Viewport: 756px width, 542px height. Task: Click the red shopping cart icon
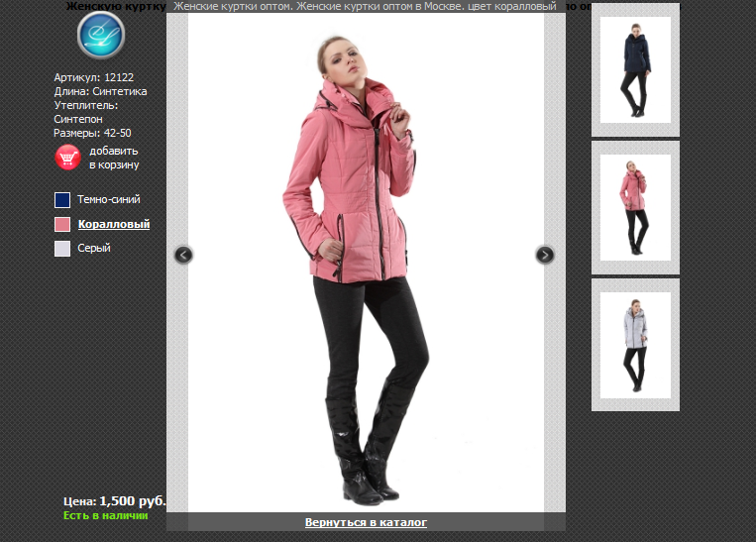point(67,158)
